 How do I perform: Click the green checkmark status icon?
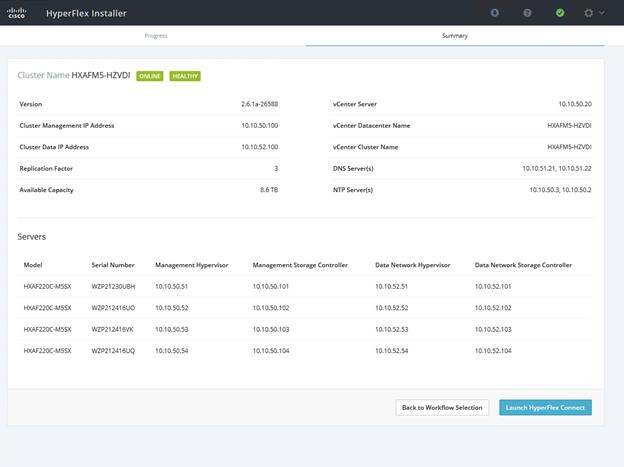click(560, 13)
